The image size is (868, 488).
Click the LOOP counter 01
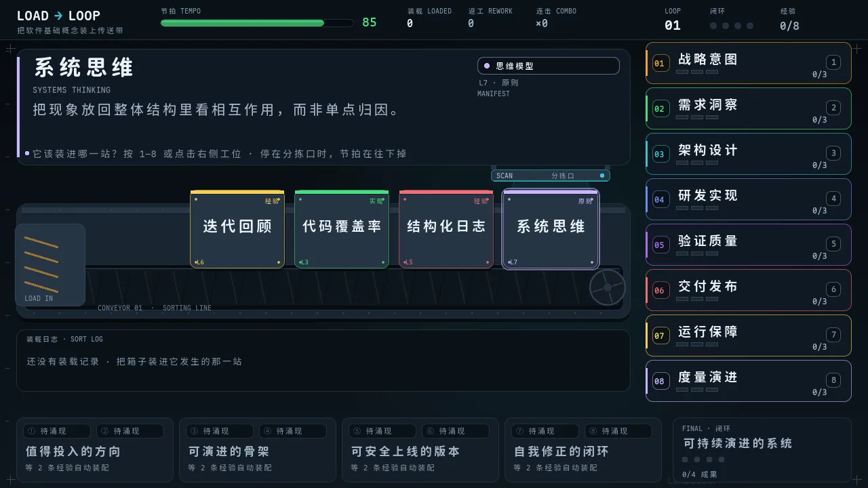click(673, 25)
